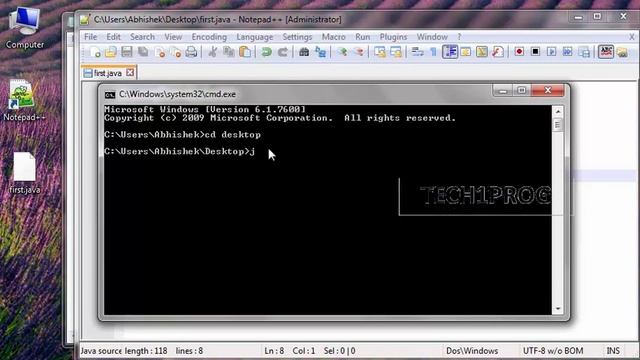Select the Notepad++ desktop shortcut
Image resolution: width=640 pixels, height=360 pixels.
[x=24, y=100]
